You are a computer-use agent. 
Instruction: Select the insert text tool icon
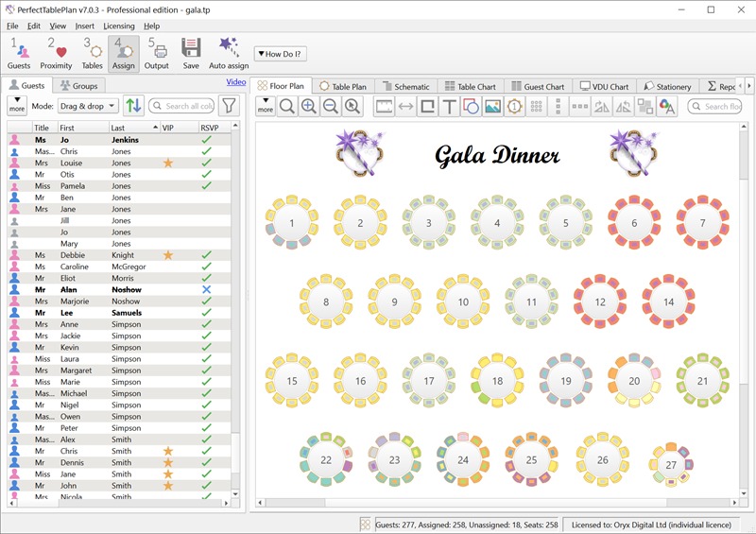click(x=449, y=107)
